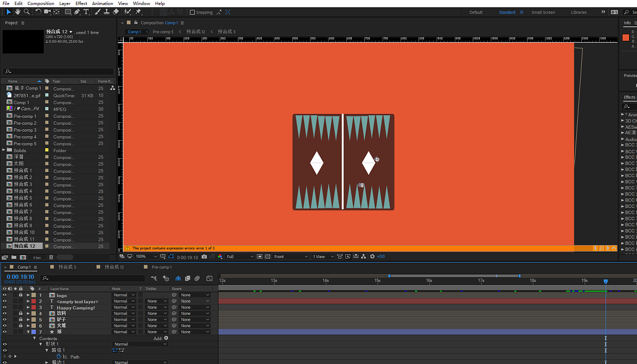
Task: Open the show channel color icon
Action: point(220,257)
